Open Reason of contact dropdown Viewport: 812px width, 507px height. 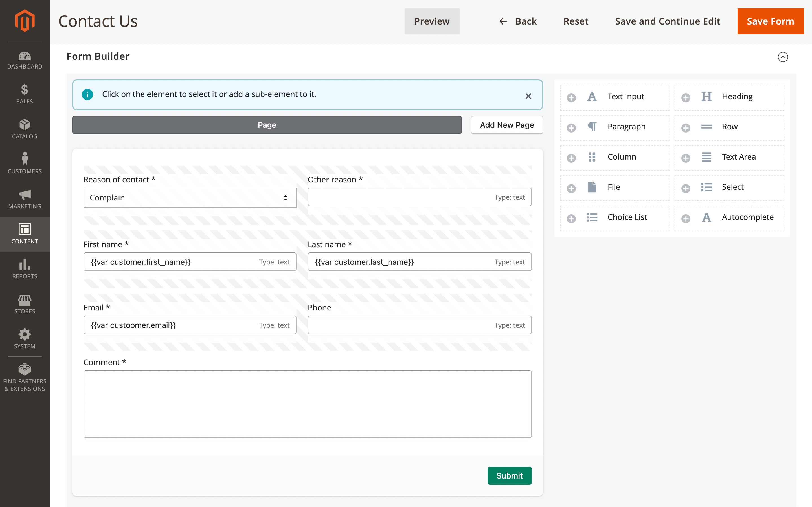pos(190,197)
